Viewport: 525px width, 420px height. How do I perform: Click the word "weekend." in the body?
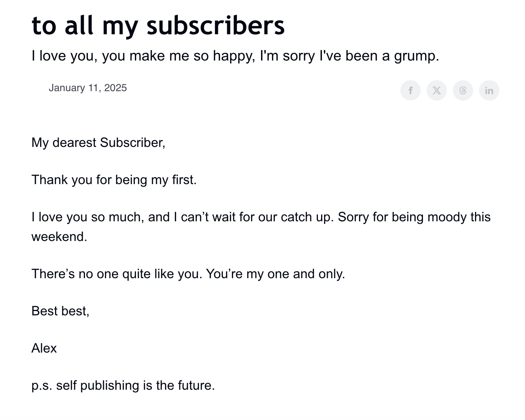point(59,237)
